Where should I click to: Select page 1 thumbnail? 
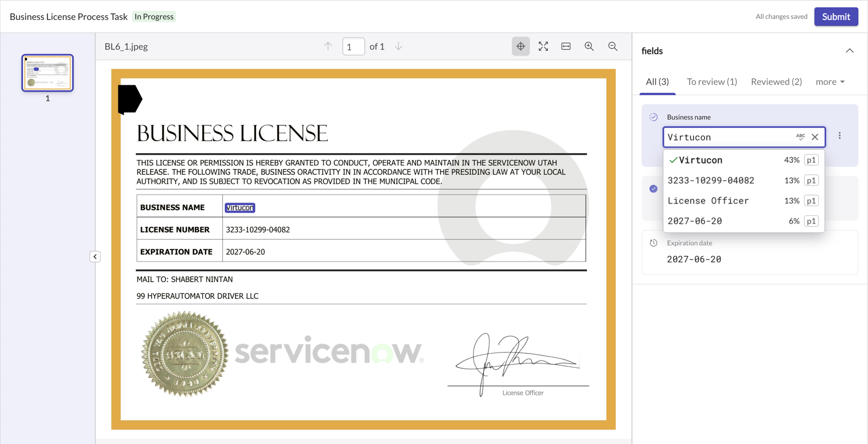coord(47,73)
